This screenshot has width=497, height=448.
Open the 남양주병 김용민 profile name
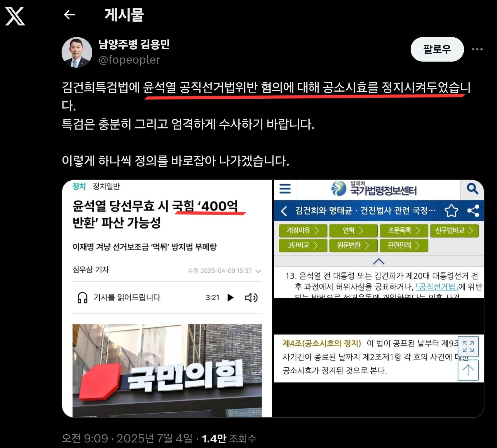(x=134, y=44)
